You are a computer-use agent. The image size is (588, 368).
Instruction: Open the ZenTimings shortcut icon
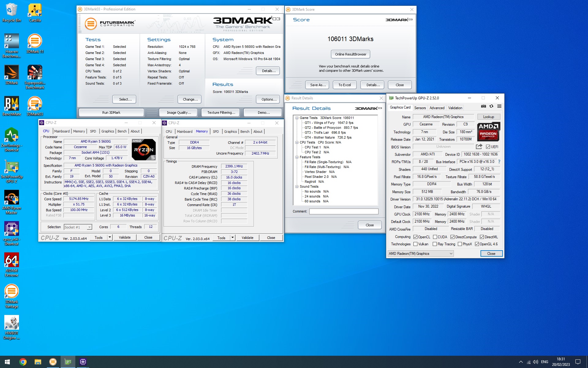[x=12, y=139]
